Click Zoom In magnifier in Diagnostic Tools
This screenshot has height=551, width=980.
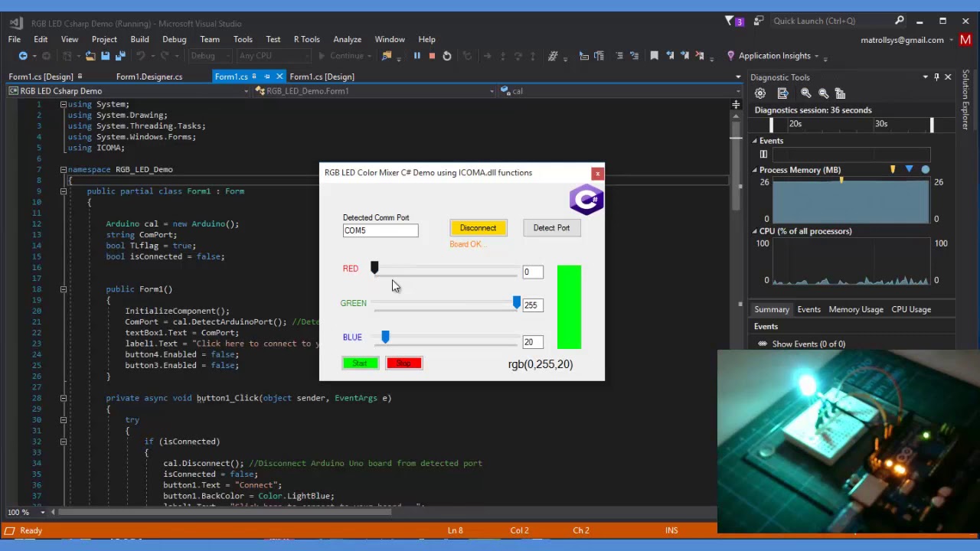806,93
